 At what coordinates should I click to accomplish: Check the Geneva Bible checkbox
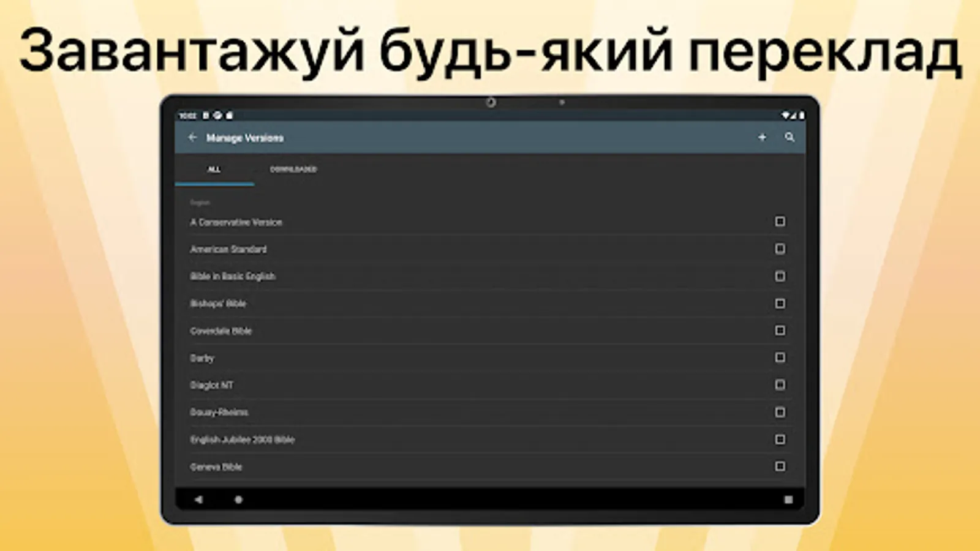coord(780,467)
